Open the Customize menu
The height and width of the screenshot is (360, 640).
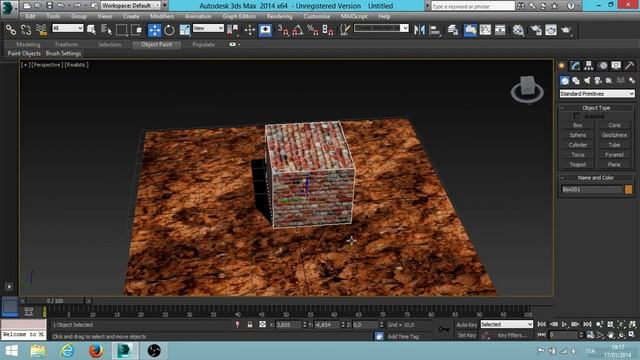317,17
